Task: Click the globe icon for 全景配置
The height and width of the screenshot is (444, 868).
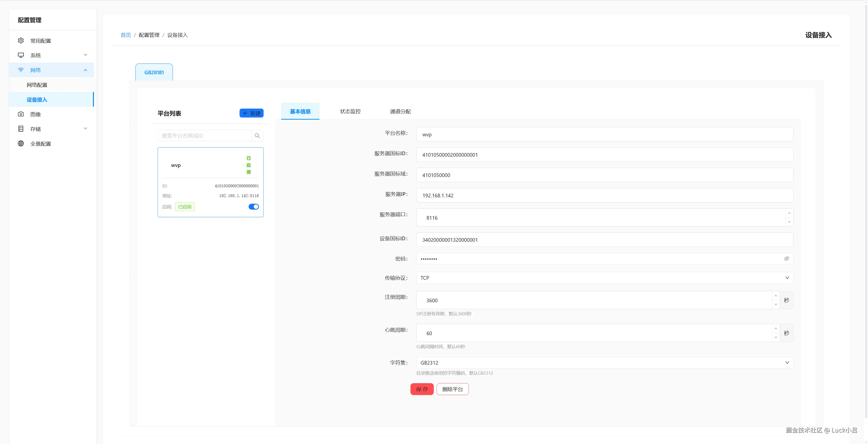Action: point(21,143)
